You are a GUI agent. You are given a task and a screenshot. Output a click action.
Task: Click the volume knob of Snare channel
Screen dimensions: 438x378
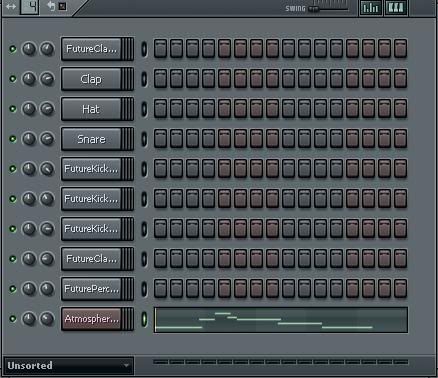pyautogui.click(x=47, y=139)
